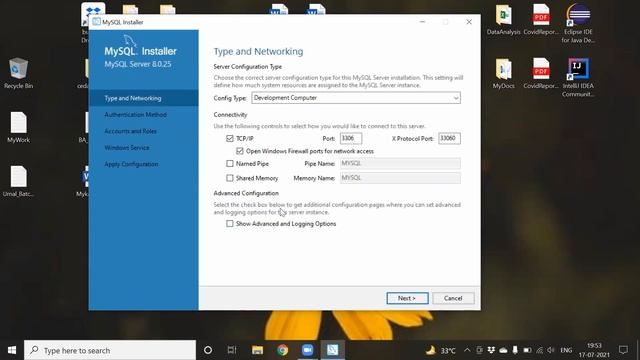Open the Config Type dropdown
The image size is (640, 360).
(356, 98)
